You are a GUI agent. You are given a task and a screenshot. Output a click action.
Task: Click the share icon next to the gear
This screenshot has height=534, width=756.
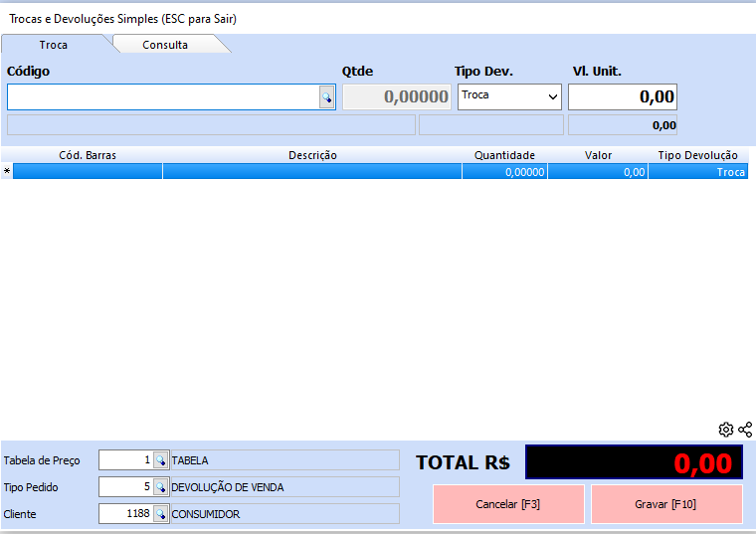pyautogui.click(x=745, y=430)
